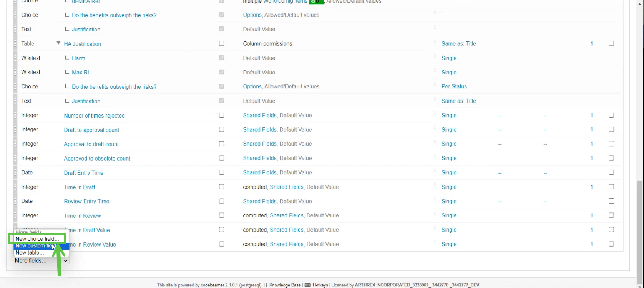The width and height of the screenshot is (644, 288).
Task: Pick the highlighted New custom field... entry
Action: pyautogui.click(x=35, y=246)
